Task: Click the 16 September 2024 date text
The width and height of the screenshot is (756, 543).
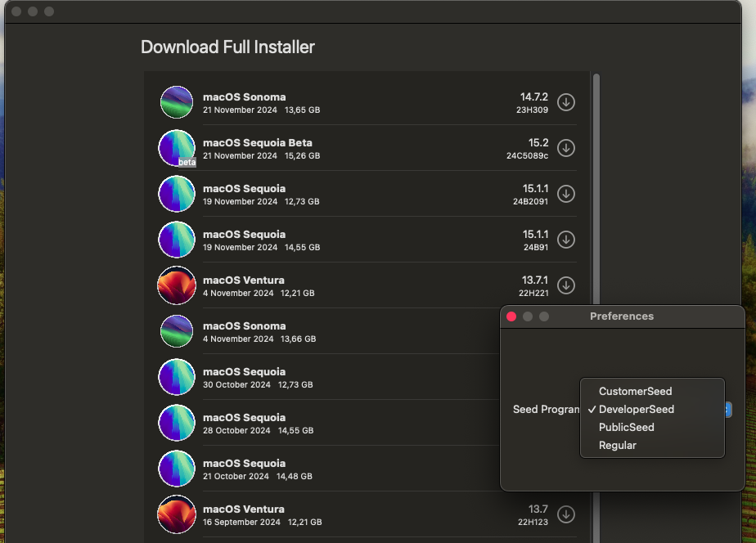Action: point(241,522)
